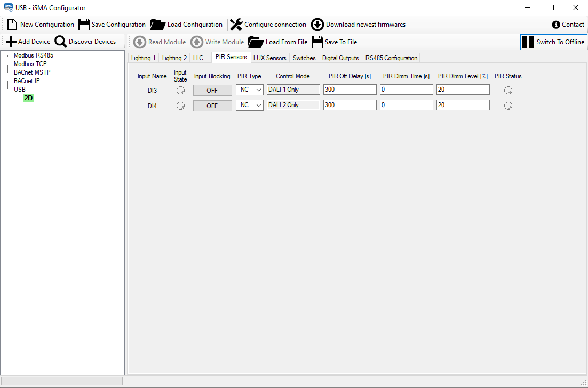Select the USB tree node
Screen dimensions: 588x388
[x=20, y=90]
